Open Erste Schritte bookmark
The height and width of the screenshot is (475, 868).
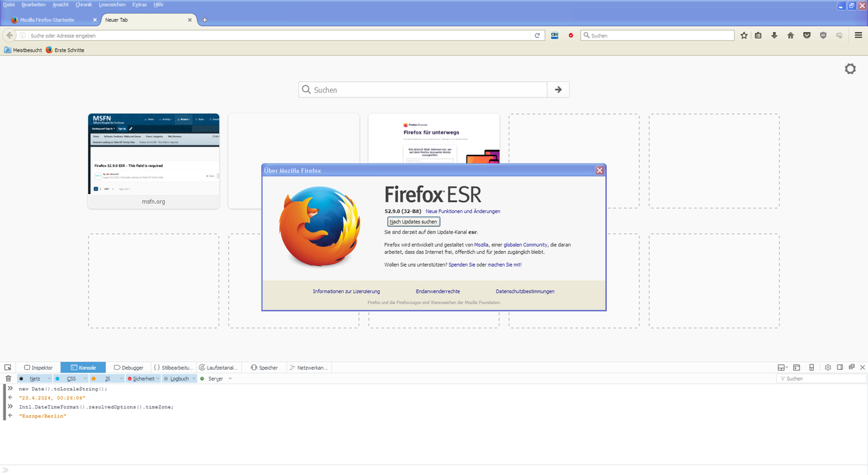[65, 50]
